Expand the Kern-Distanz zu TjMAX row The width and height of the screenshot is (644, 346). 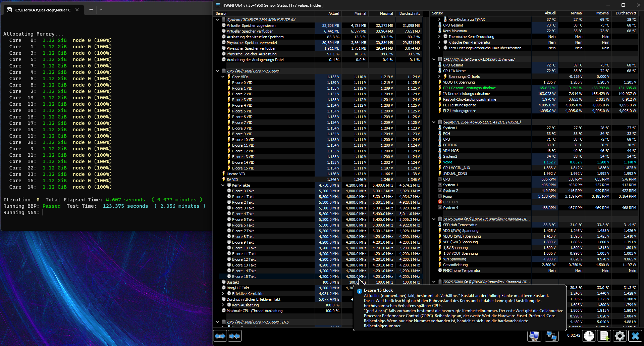439,19
